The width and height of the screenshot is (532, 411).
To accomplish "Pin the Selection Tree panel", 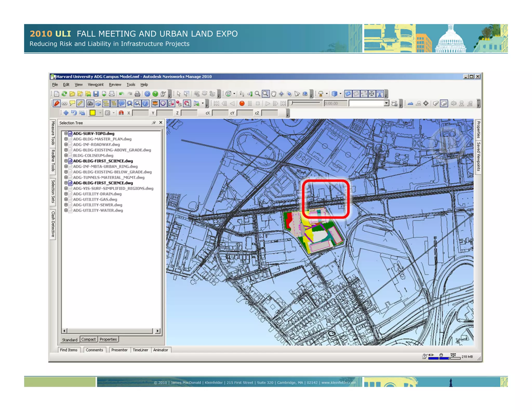I will (154, 123).
